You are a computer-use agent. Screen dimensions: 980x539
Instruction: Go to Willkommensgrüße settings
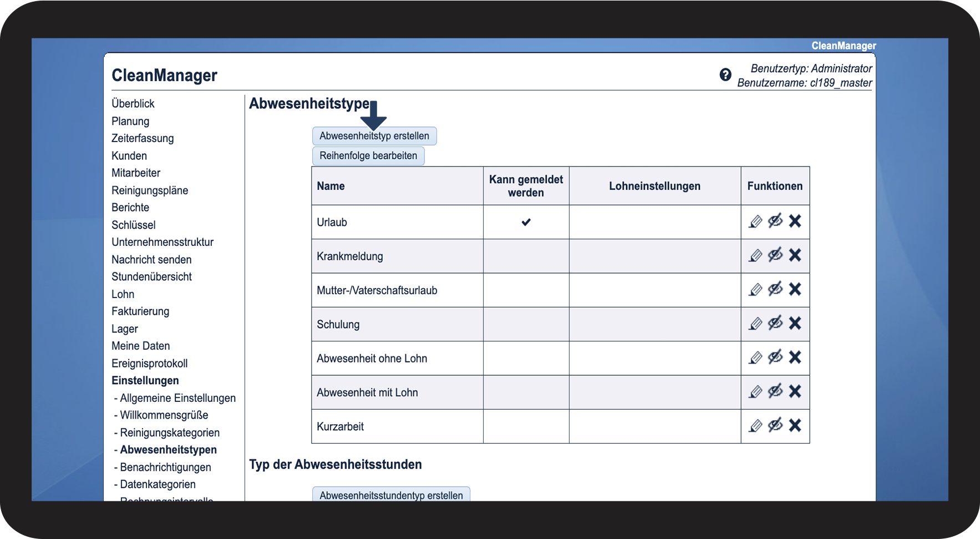[164, 415]
